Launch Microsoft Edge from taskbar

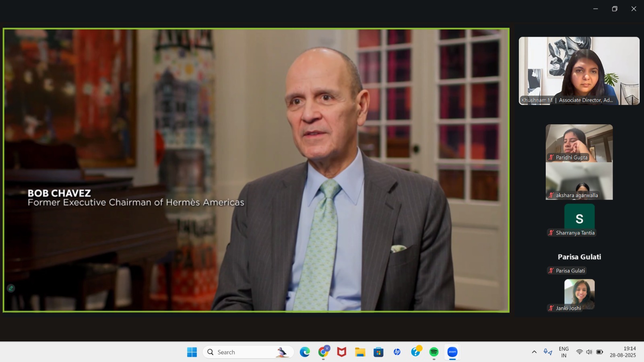coord(305,352)
